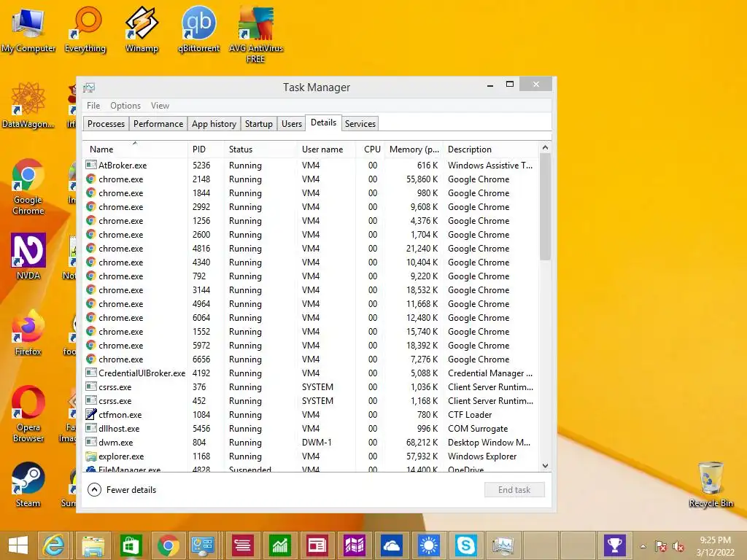This screenshot has height=560, width=747.
Task: Sort by Description column header
Action: [491, 149]
